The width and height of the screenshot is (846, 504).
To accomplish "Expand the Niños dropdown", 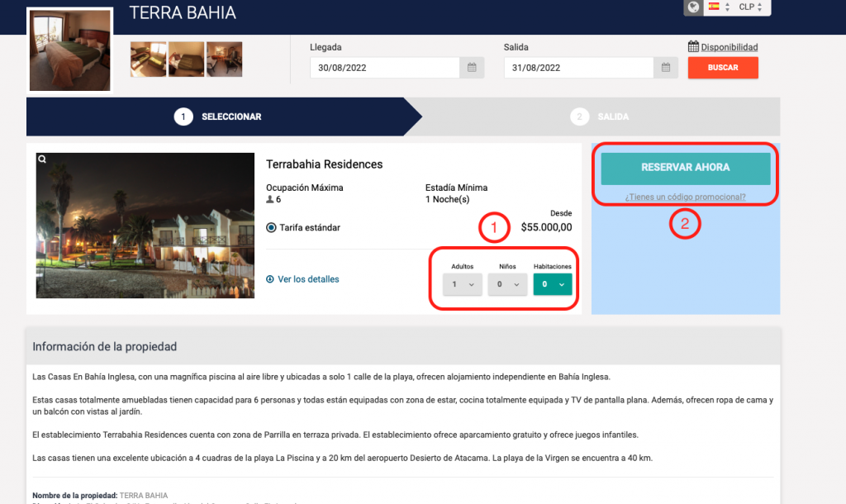I will click(x=506, y=284).
